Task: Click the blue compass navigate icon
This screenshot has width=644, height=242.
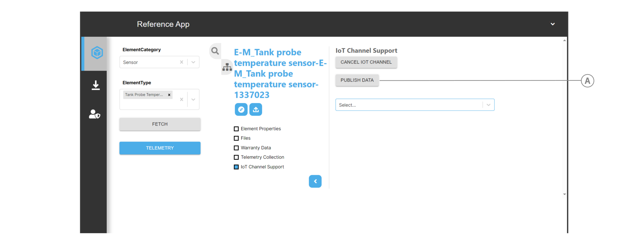Action: (241, 110)
